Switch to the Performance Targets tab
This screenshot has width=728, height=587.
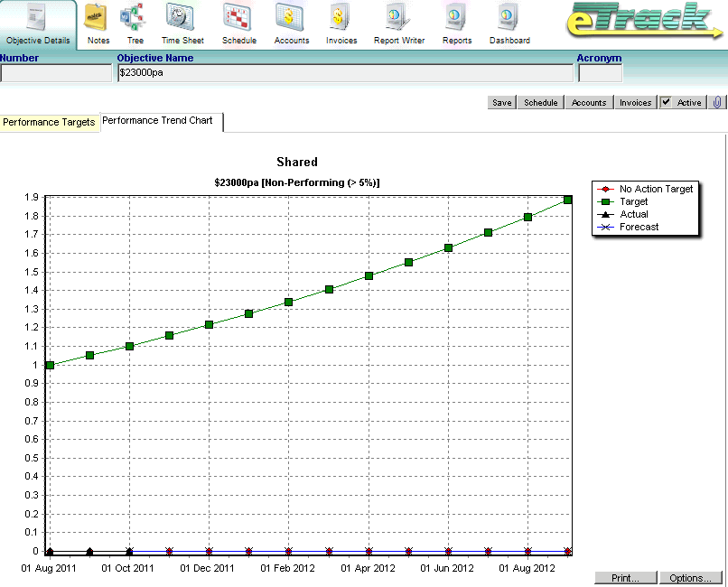(49, 121)
